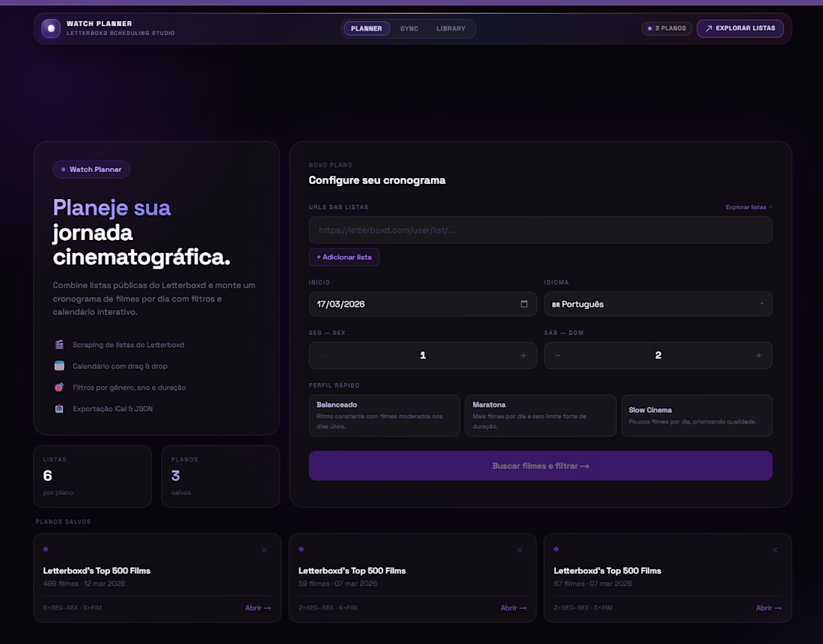Increase the Seg — Sex films count

[x=523, y=356]
